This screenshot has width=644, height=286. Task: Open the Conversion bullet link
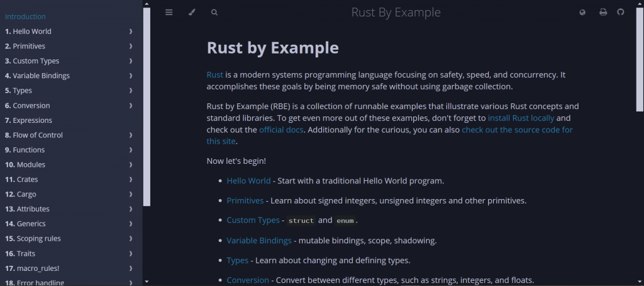(248, 280)
